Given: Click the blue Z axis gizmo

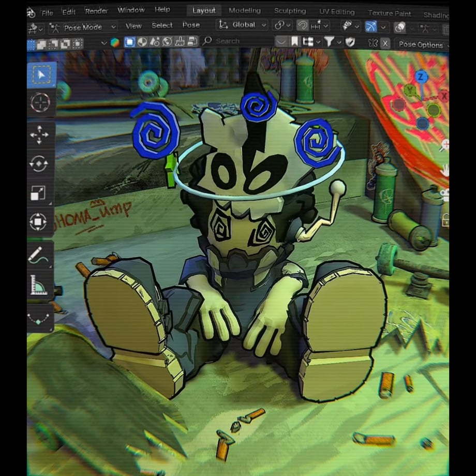Looking at the screenshot, I should click(421, 77).
